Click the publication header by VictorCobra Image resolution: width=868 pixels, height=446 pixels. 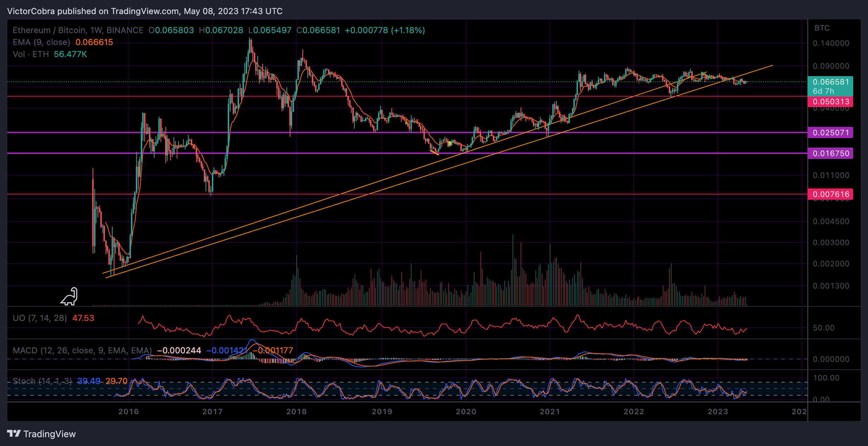pos(145,11)
